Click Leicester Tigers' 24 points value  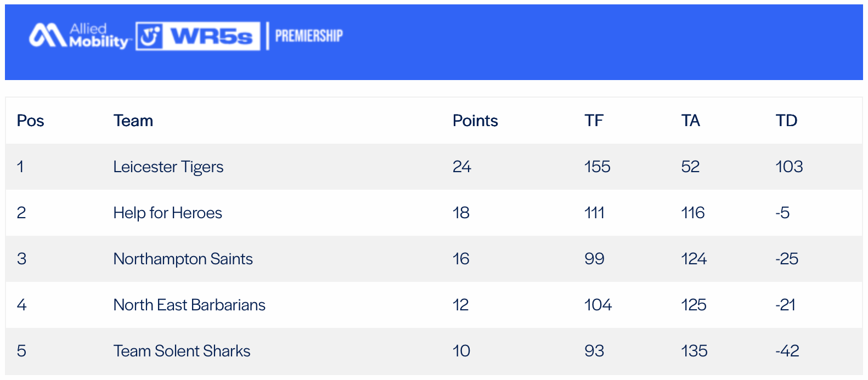[462, 167]
